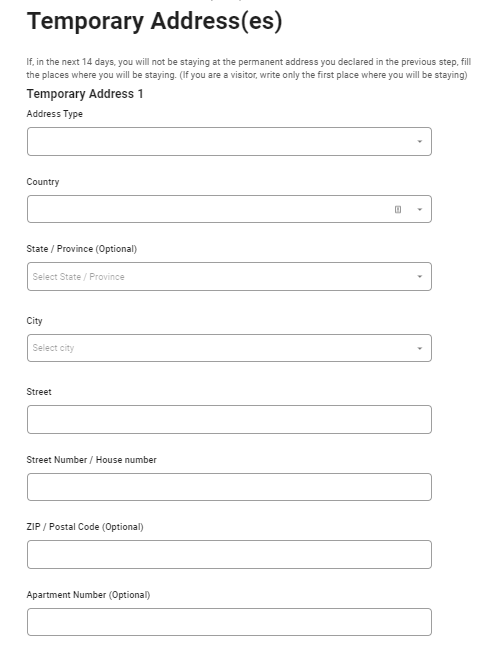Open the Country selection box
The width and height of the screenshot is (498, 651).
229,209
